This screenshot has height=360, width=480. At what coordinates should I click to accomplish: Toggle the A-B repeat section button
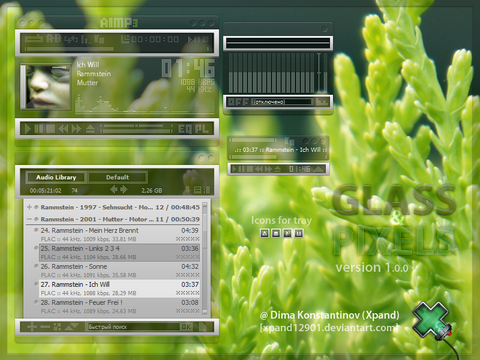(x=53, y=39)
